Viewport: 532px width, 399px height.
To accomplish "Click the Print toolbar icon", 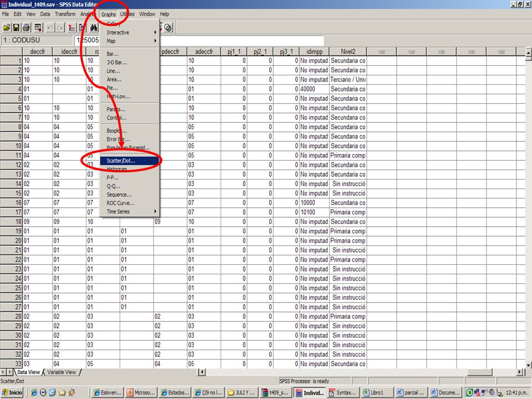I will [x=26, y=28].
